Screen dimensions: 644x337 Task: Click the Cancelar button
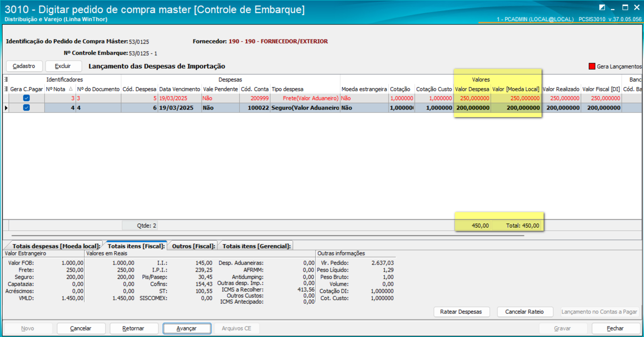point(81,328)
